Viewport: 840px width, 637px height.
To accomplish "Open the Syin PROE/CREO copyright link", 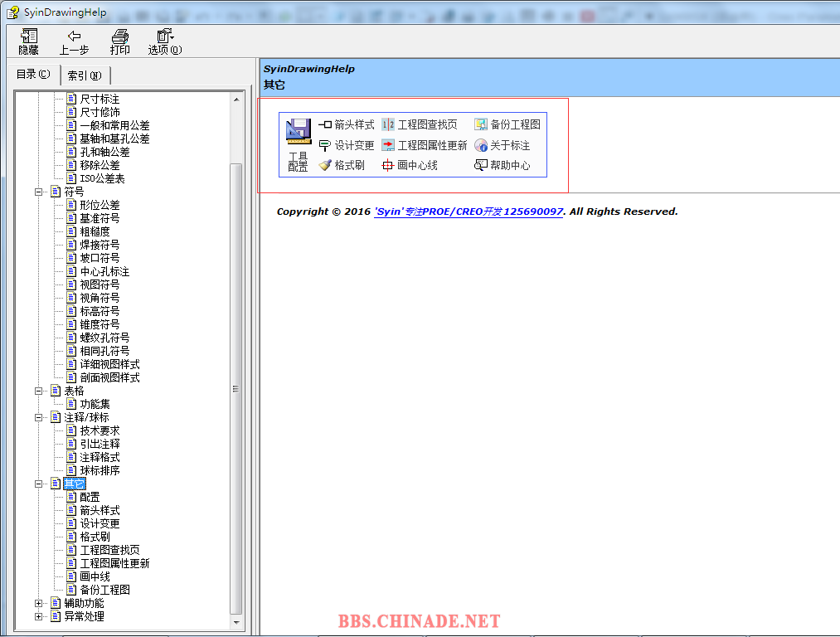I will click(469, 212).
